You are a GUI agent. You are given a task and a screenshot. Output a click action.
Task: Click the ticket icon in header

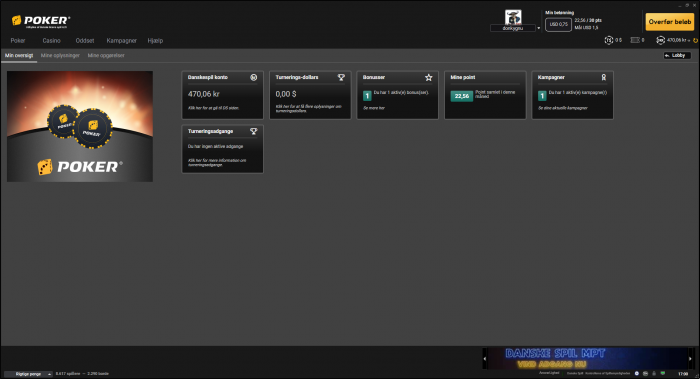click(x=635, y=40)
